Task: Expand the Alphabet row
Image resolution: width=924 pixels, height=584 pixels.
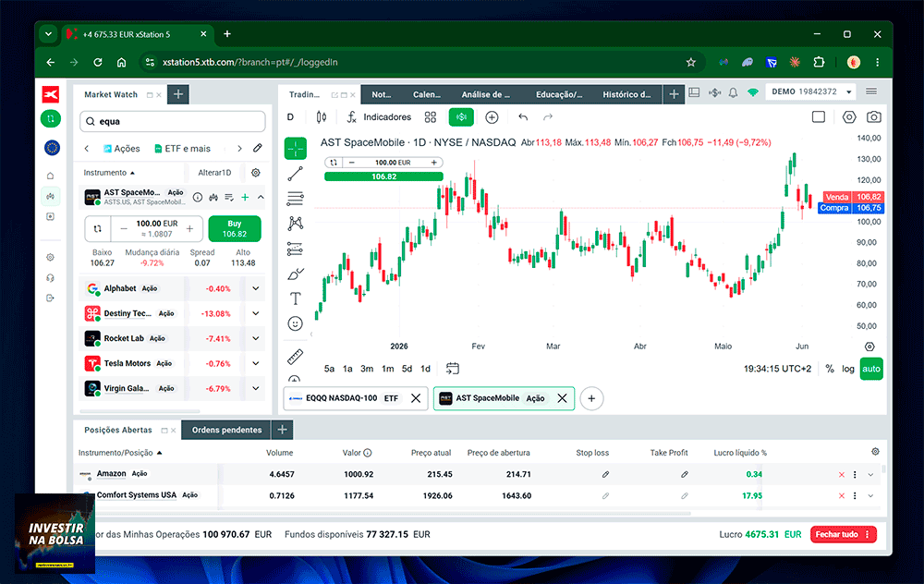Action: coord(256,288)
